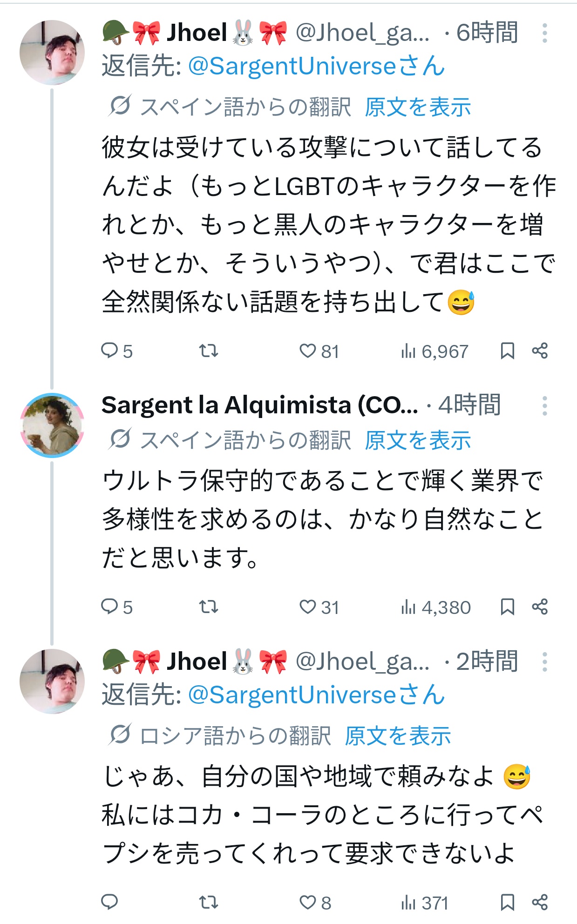The width and height of the screenshot is (577, 924).
Task: Show original text of ロシア語 translated tweet
Action: point(398,736)
